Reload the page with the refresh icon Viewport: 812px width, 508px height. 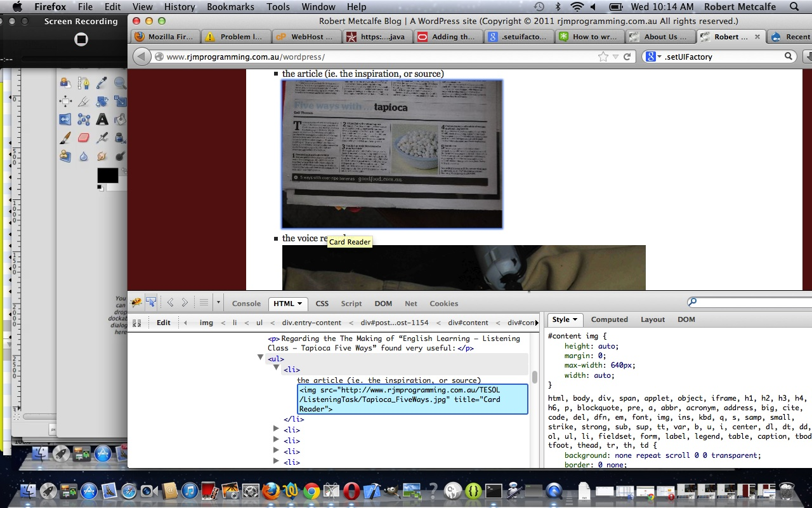click(x=627, y=57)
